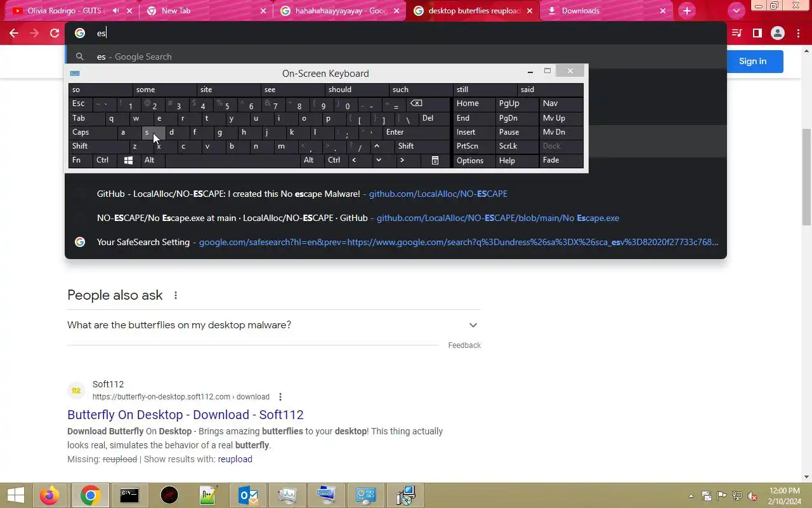Toggle the right Shift key

point(422,146)
